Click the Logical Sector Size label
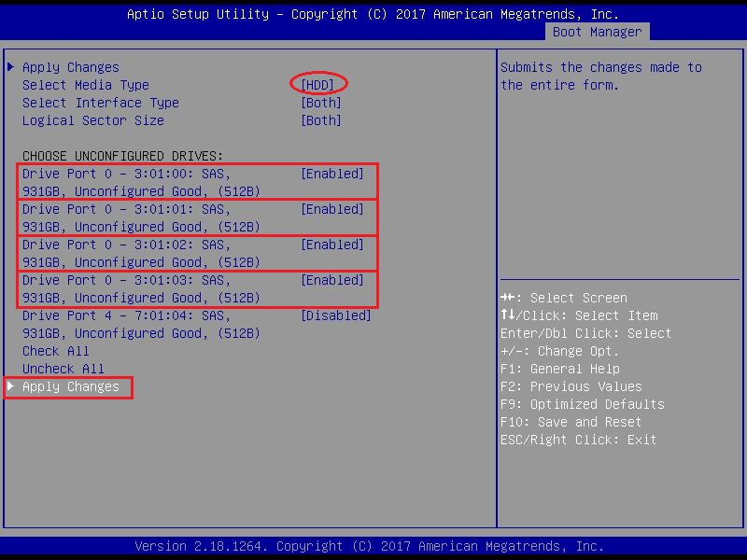This screenshot has width=747, height=560. pos(93,120)
